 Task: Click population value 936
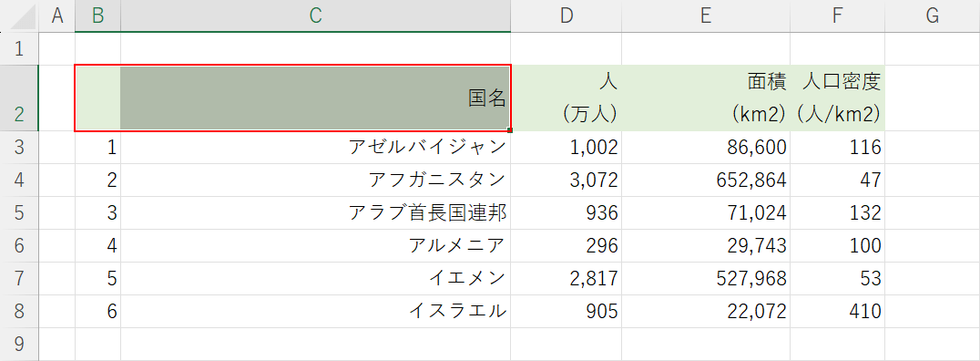[567, 212]
